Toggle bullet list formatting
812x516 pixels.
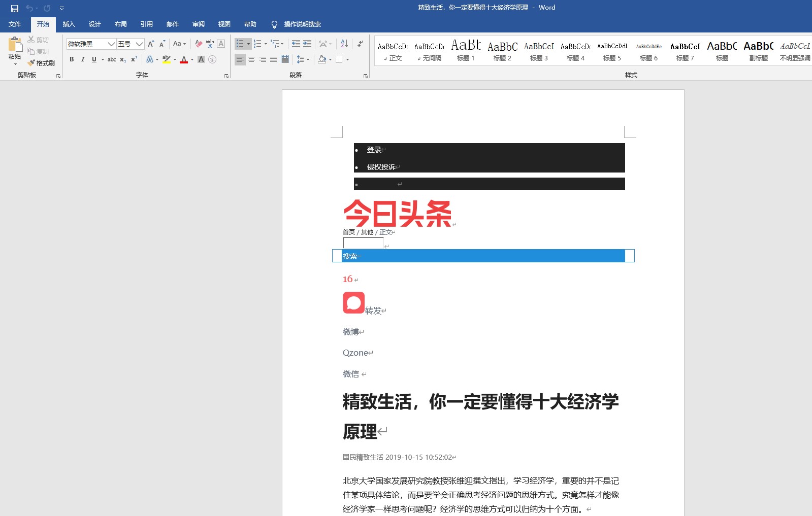[x=240, y=44]
